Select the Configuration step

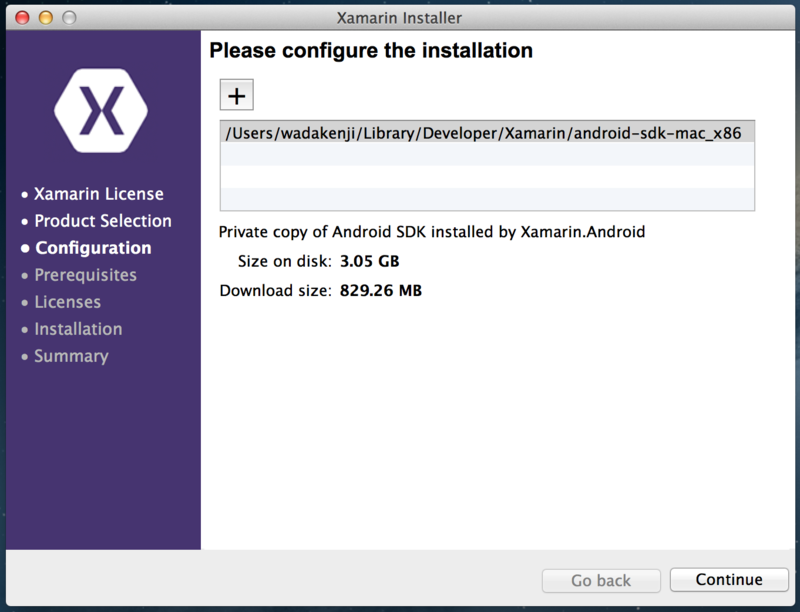[93, 248]
